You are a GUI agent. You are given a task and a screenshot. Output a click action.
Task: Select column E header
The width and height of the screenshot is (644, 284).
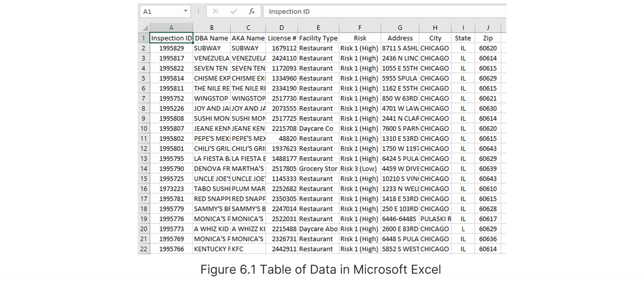click(318, 28)
